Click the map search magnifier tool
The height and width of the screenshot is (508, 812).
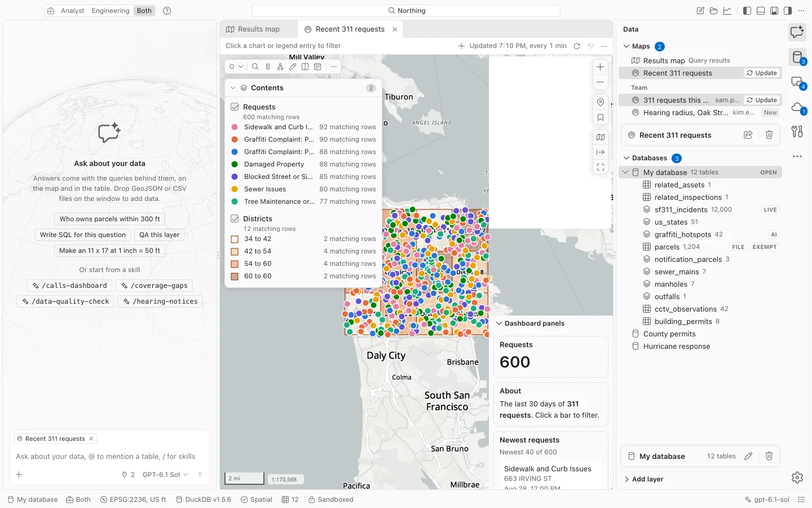pos(255,67)
